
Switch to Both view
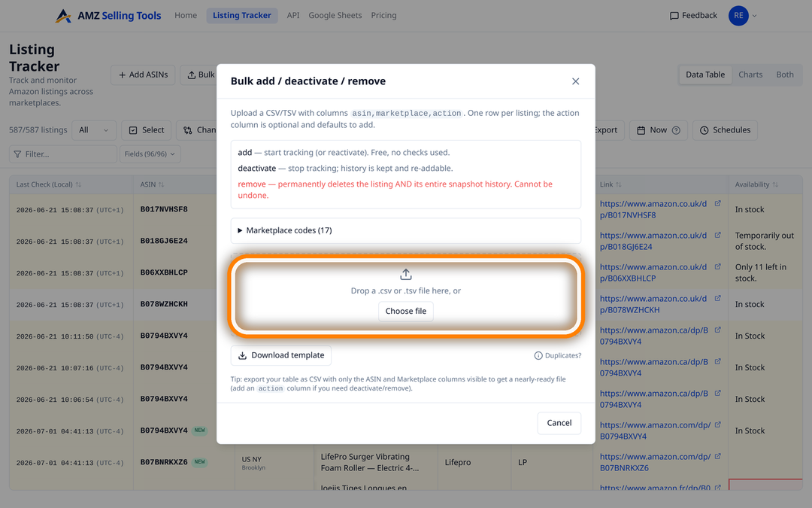click(x=784, y=75)
